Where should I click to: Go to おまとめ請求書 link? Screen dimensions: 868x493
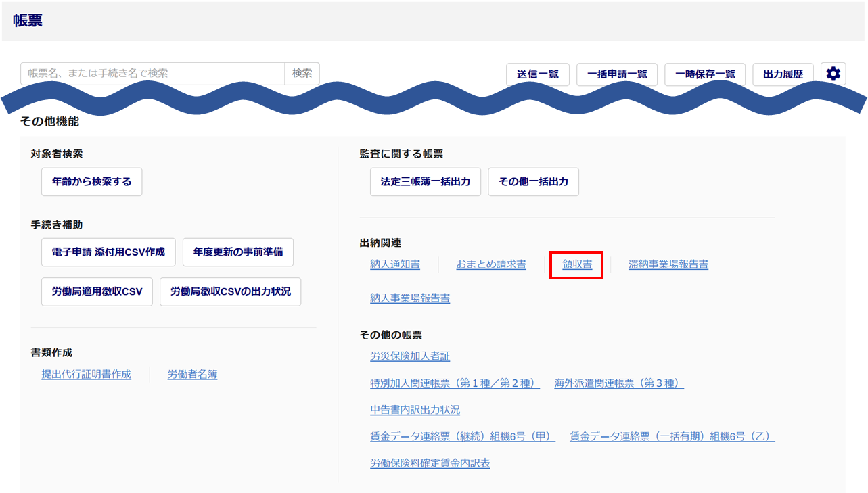tap(491, 264)
